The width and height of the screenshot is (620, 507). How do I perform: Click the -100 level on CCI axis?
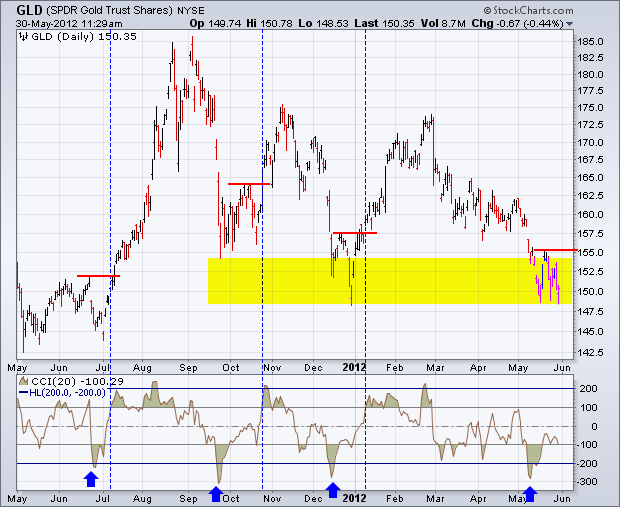[x=586, y=445]
